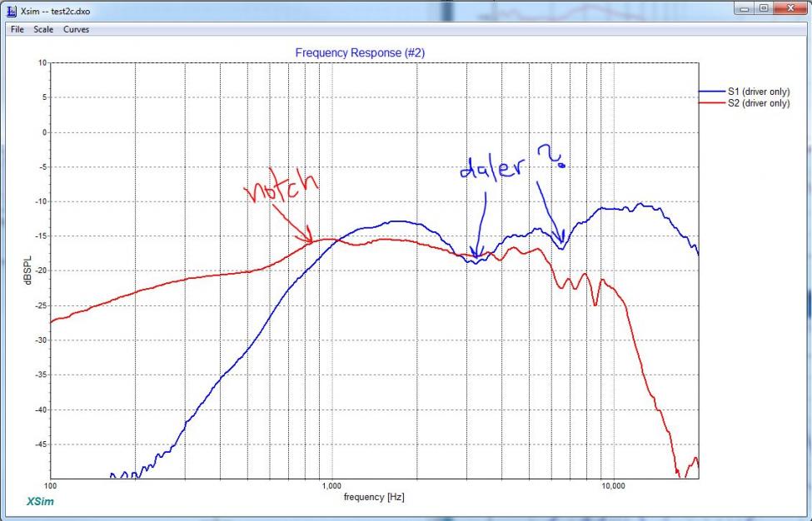
Task: Click the Frequency Response (#2) title
Action: click(x=360, y=52)
